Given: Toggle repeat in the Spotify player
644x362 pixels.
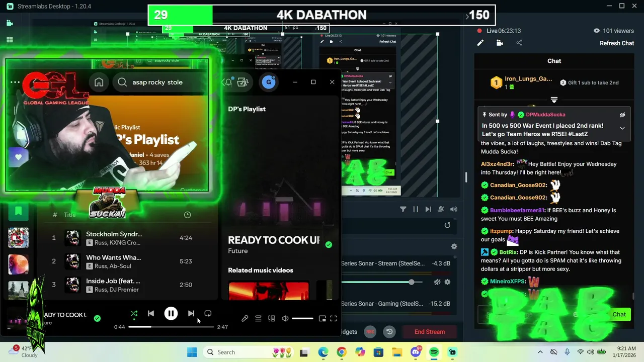Looking at the screenshot, I should click(x=208, y=313).
